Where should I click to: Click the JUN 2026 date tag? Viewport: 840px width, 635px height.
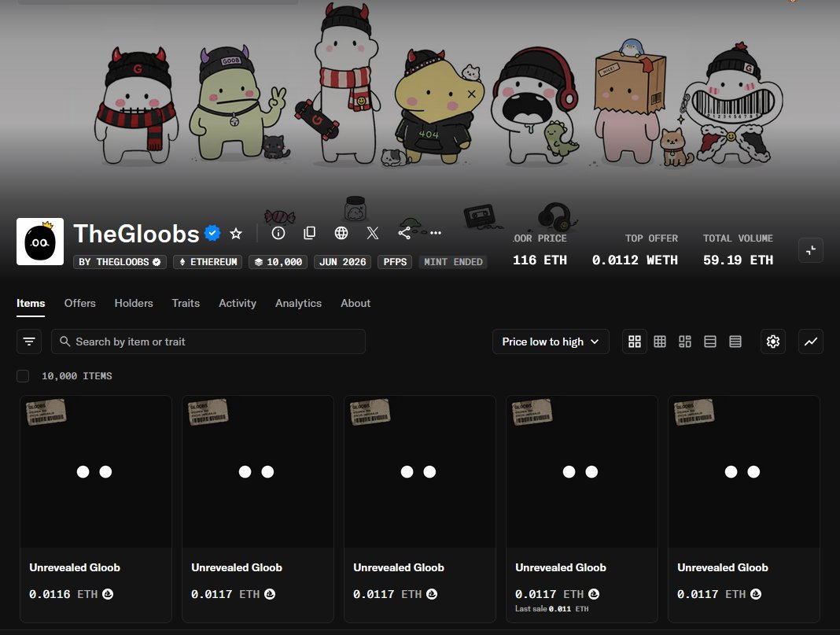342,262
